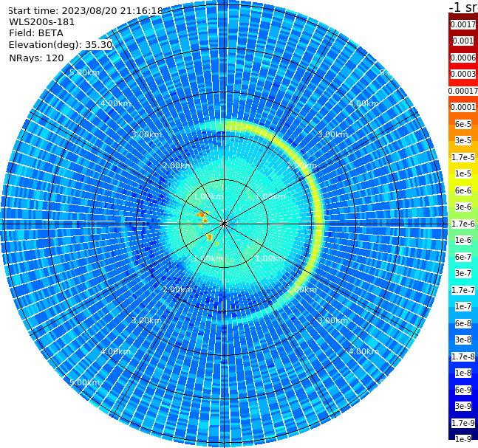Image resolution: width=478 pixels, height=448 pixels.
Task: Pick the 0.0003 colorbar label
Action: (x=462, y=74)
